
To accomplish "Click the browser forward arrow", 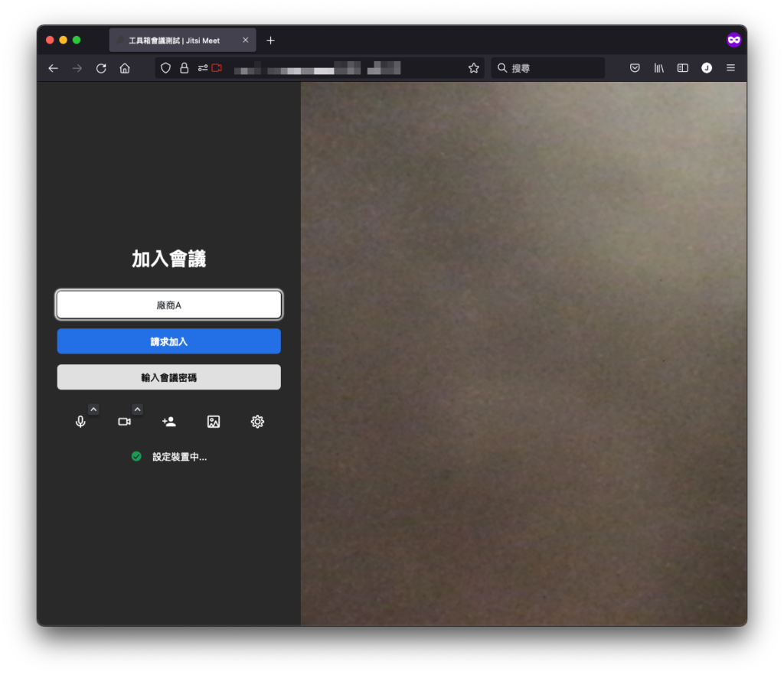I will coord(77,68).
